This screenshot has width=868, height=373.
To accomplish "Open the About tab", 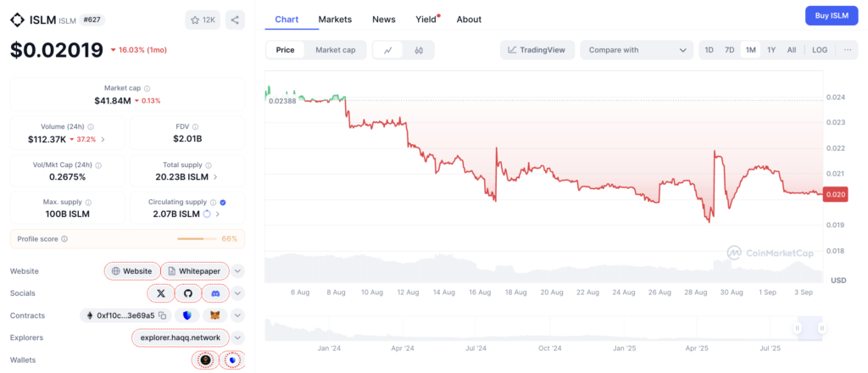I will (x=469, y=19).
